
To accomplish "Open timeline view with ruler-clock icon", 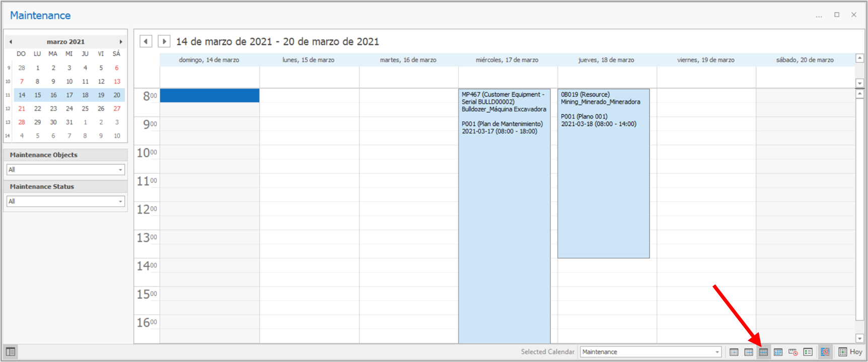I will click(793, 352).
